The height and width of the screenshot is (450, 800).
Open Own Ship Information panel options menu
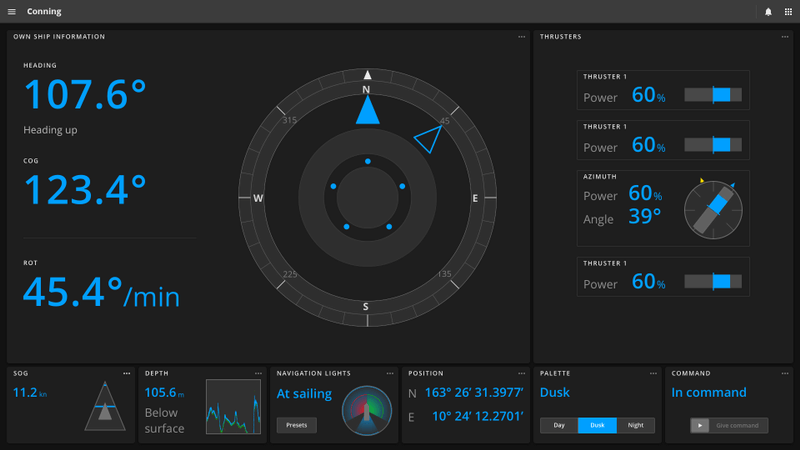[x=521, y=37]
